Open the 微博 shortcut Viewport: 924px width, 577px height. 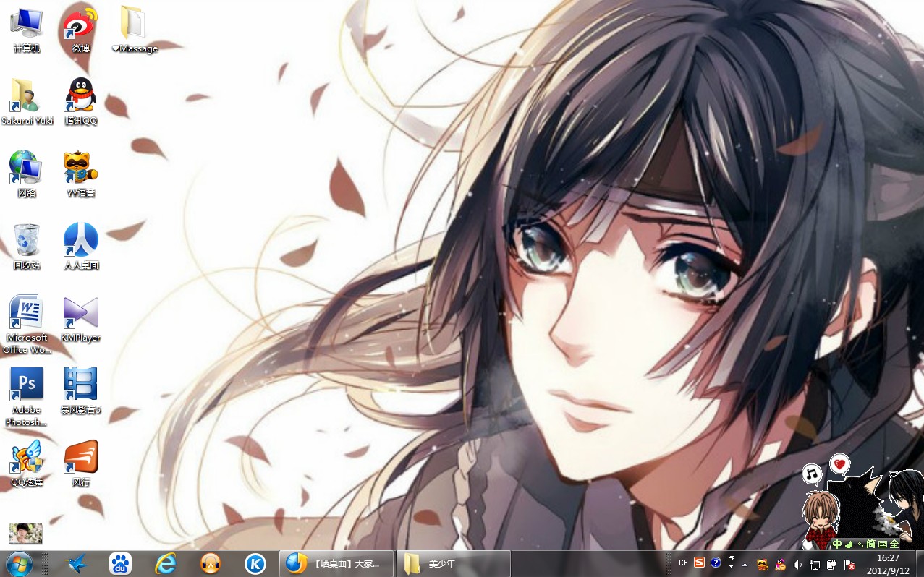tap(80, 30)
